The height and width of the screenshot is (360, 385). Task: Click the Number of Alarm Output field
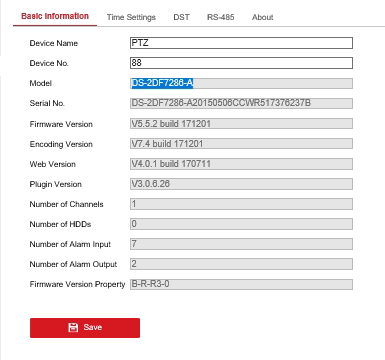tap(241, 264)
